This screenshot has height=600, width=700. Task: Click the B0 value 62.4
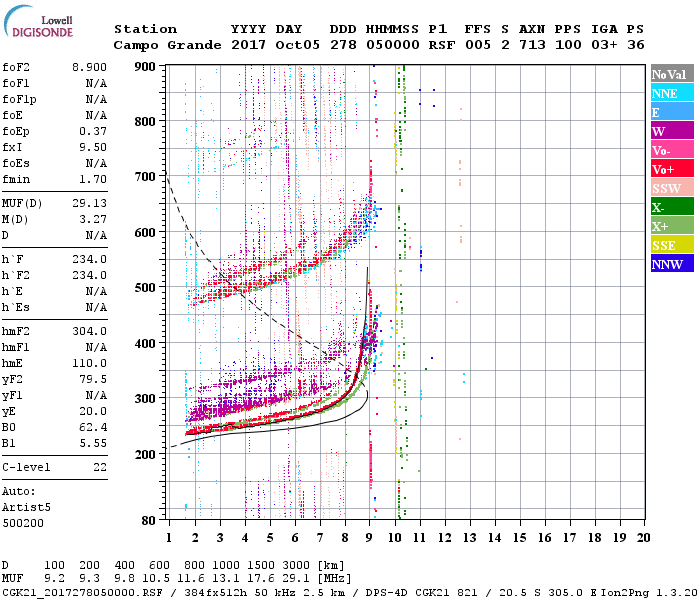click(93, 427)
